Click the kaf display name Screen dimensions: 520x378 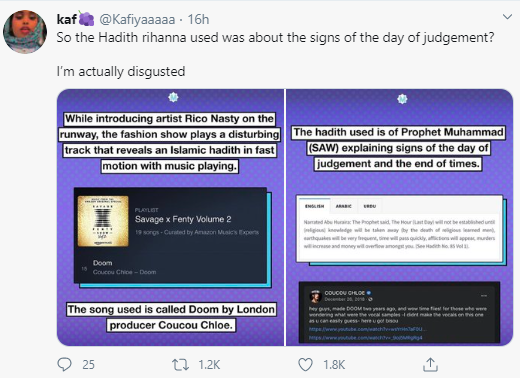click(x=67, y=19)
